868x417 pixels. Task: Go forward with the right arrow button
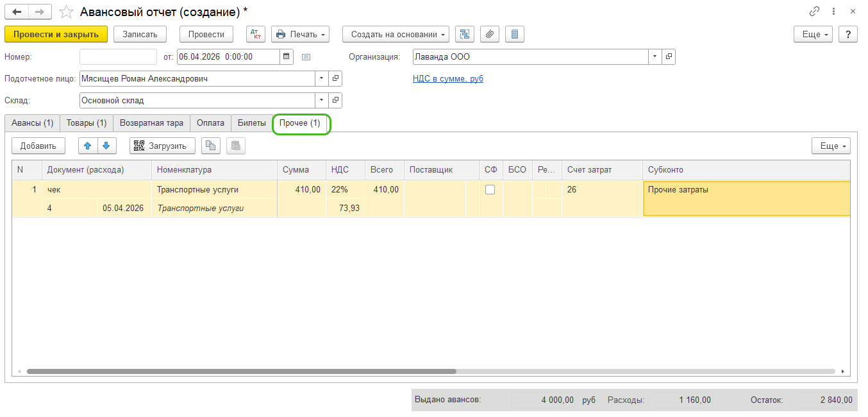tap(40, 12)
